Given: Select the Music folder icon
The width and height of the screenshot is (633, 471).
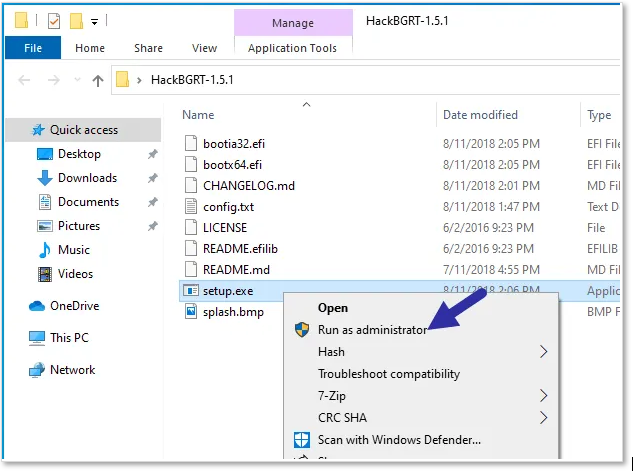Looking at the screenshot, I should click(x=44, y=250).
